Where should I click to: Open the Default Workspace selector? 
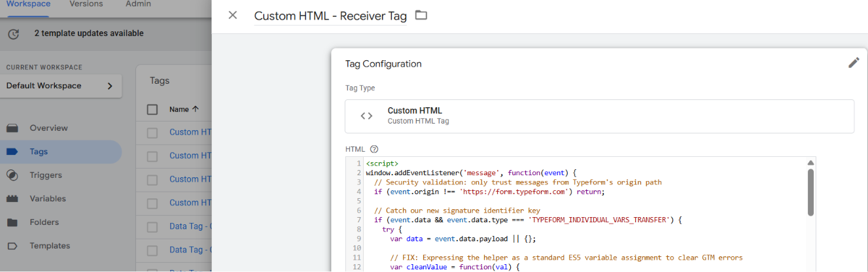click(x=61, y=86)
